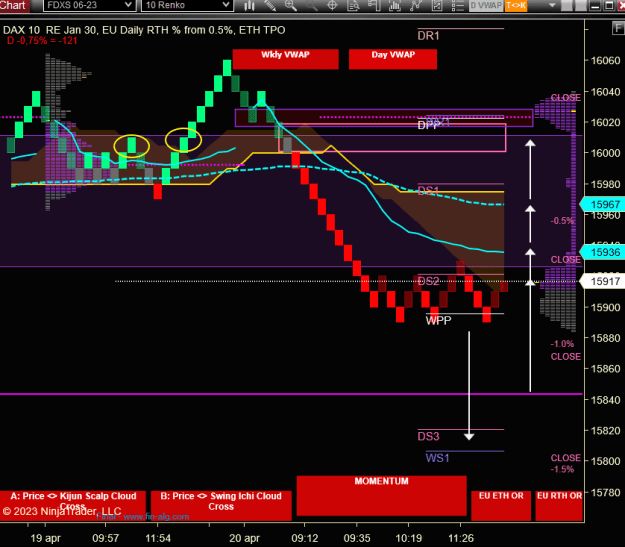Click the 20 apr date axis label
This screenshot has height=547, width=625.
244,538
